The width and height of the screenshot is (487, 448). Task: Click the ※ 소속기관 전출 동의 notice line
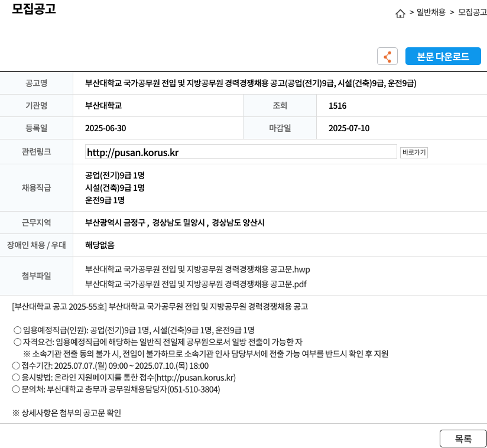206,354
